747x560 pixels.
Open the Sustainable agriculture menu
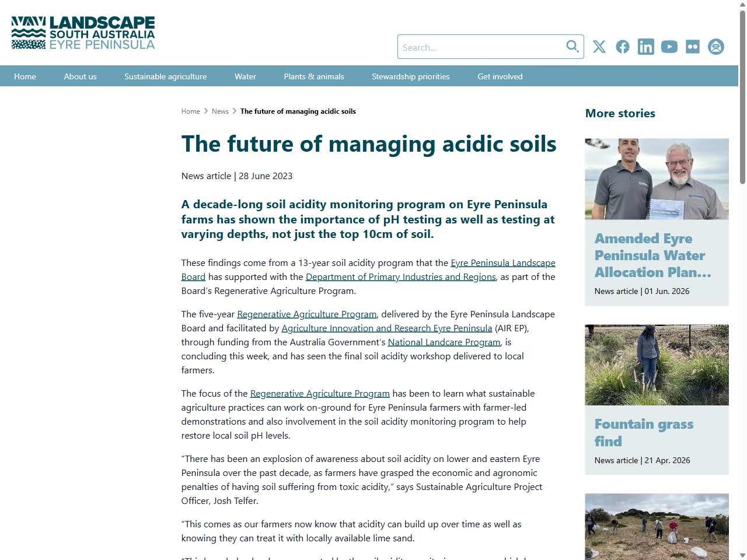click(166, 76)
